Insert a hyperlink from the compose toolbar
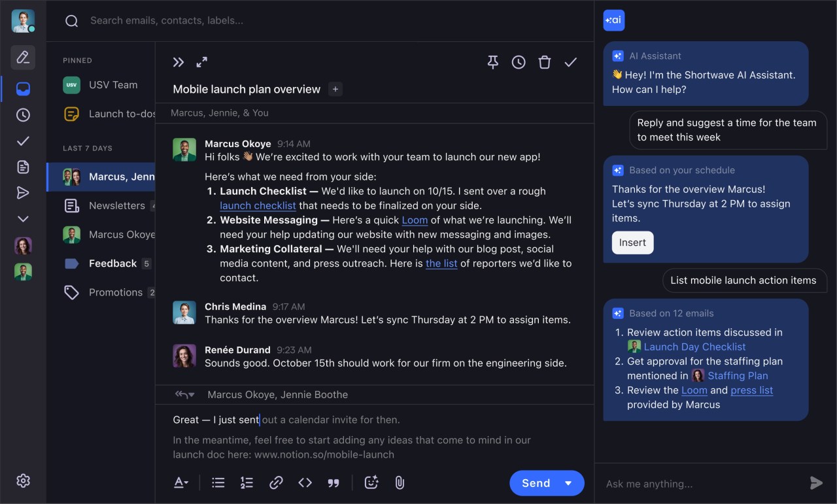837x504 pixels. (x=276, y=482)
